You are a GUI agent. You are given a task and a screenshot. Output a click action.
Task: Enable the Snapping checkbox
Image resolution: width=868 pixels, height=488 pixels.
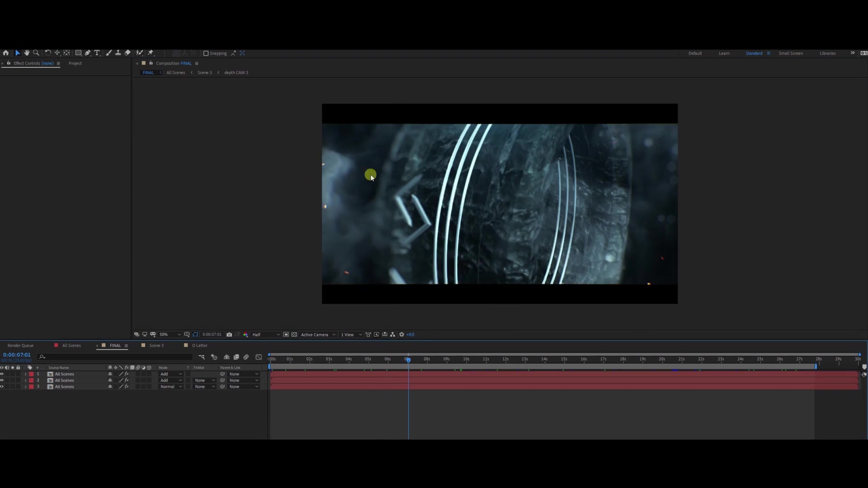(206, 53)
